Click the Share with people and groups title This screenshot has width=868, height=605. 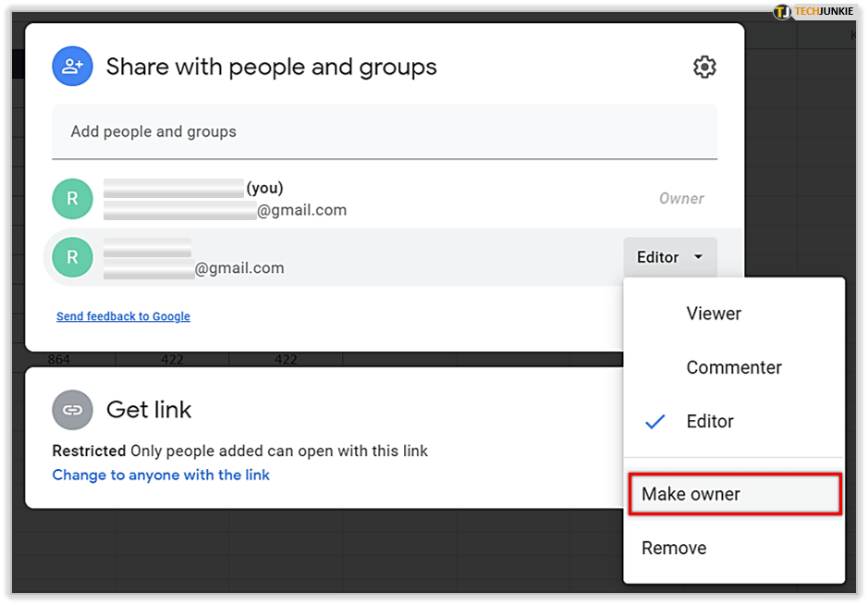click(x=271, y=67)
